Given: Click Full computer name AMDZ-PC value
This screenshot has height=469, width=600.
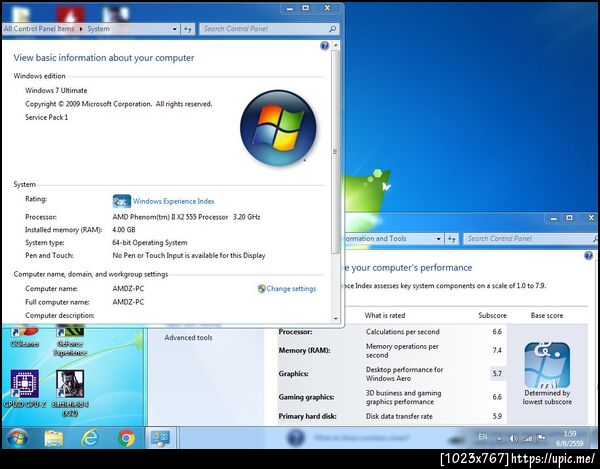Looking at the screenshot, I should coord(128,302).
